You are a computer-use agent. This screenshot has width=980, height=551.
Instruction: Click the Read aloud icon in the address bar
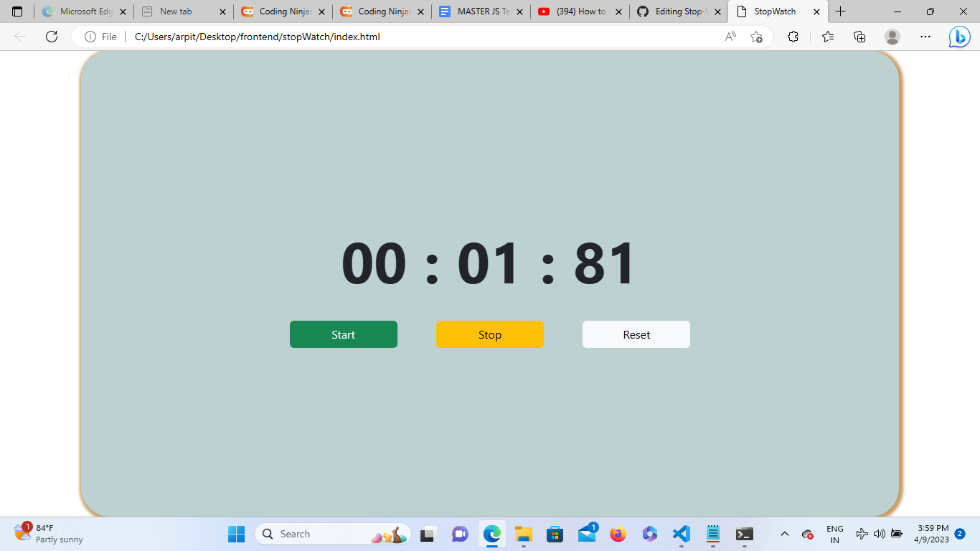point(730,37)
